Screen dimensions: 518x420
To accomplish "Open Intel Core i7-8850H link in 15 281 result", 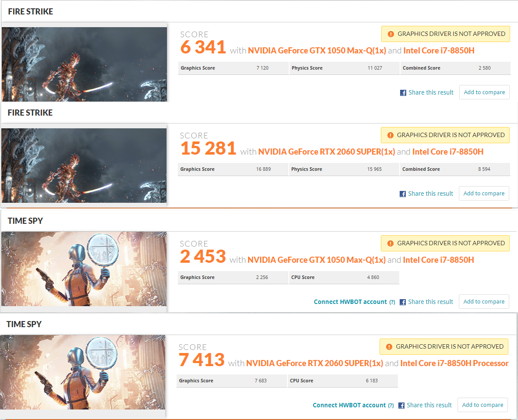I will [447, 152].
